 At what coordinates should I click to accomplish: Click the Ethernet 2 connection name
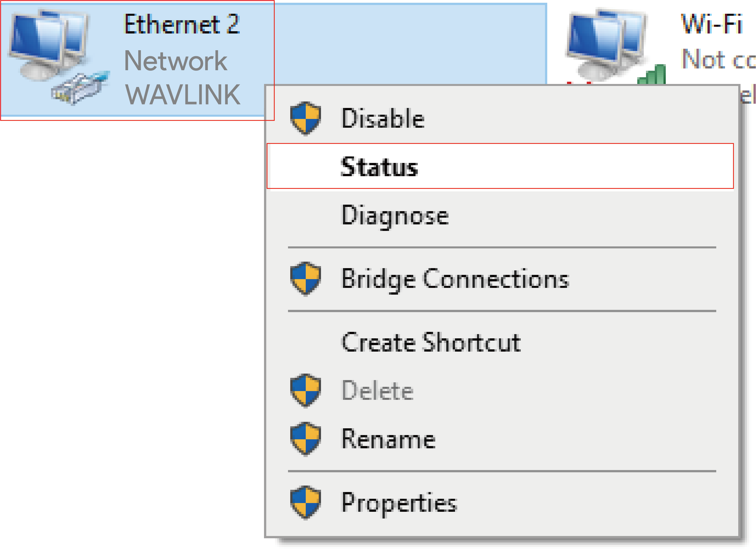click(x=182, y=24)
